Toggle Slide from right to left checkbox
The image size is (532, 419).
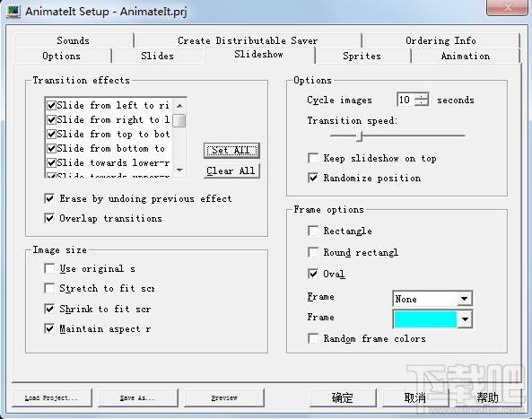(51, 119)
